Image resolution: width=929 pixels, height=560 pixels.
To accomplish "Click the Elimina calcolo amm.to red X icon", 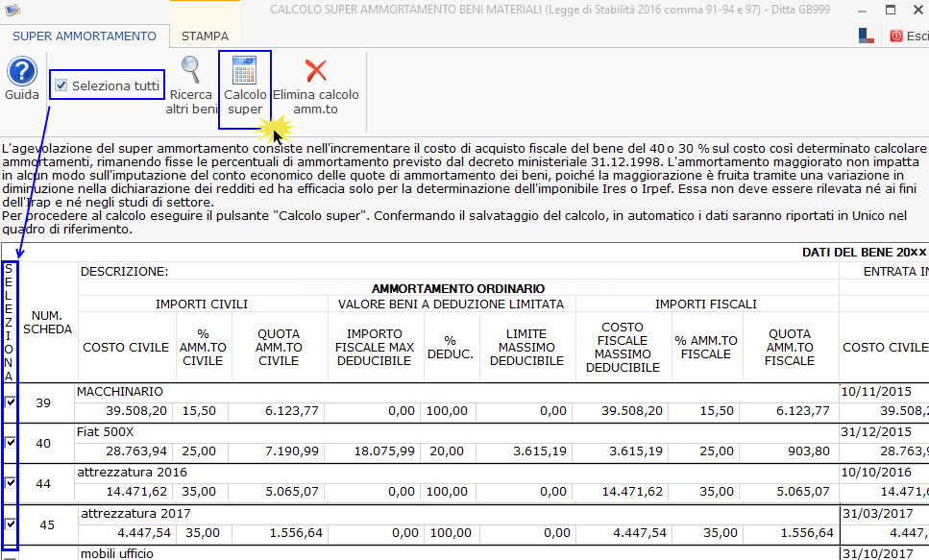I will click(315, 70).
